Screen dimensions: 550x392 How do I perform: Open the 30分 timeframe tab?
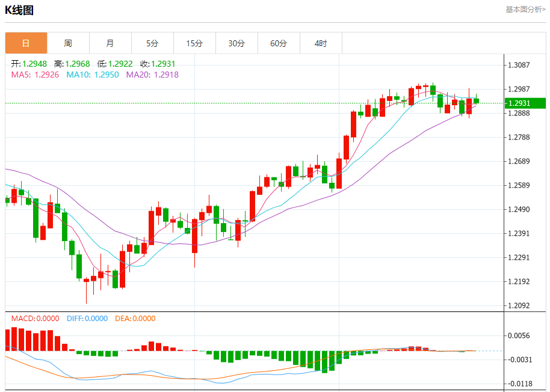click(236, 43)
